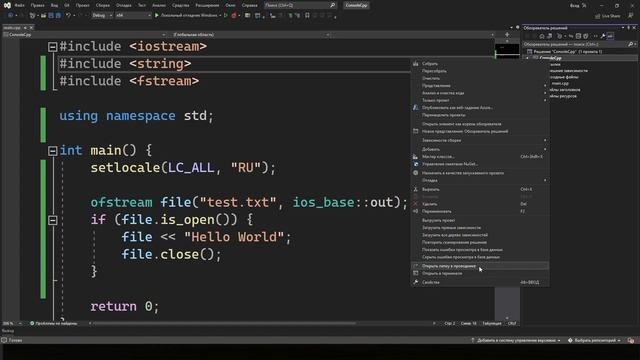The height and width of the screenshot is (360, 640).
Task: Collapse the first #include region with the minus box
Action: click(x=53, y=47)
